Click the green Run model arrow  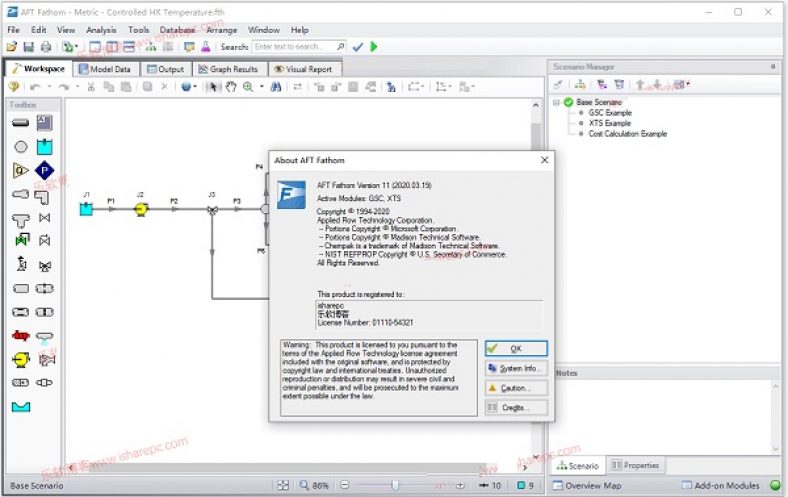(374, 47)
